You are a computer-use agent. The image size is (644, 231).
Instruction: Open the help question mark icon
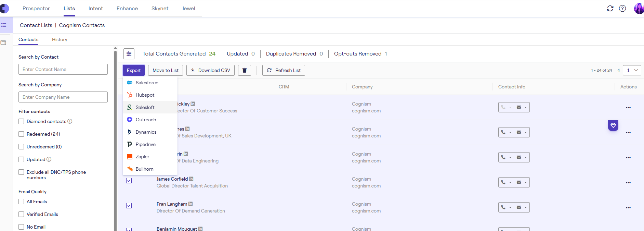(x=622, y=9)
